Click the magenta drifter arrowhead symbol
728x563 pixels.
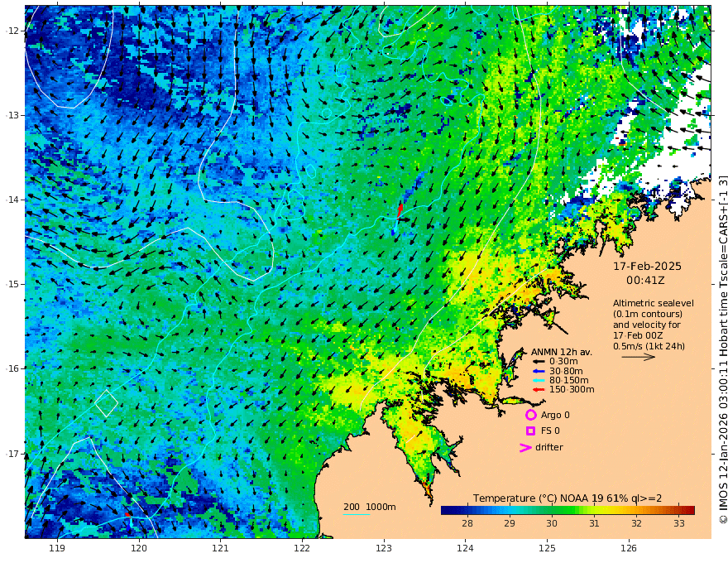(x=525, y=448)
